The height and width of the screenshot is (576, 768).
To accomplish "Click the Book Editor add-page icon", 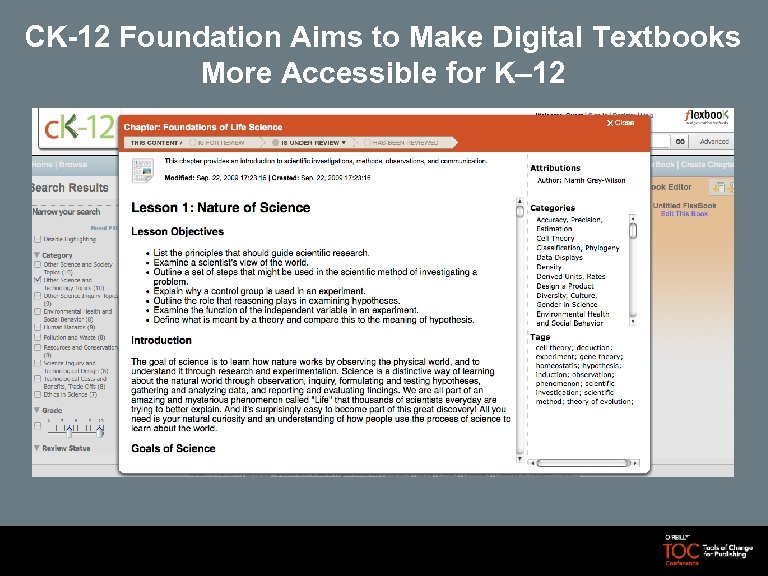I will [719, 187].
